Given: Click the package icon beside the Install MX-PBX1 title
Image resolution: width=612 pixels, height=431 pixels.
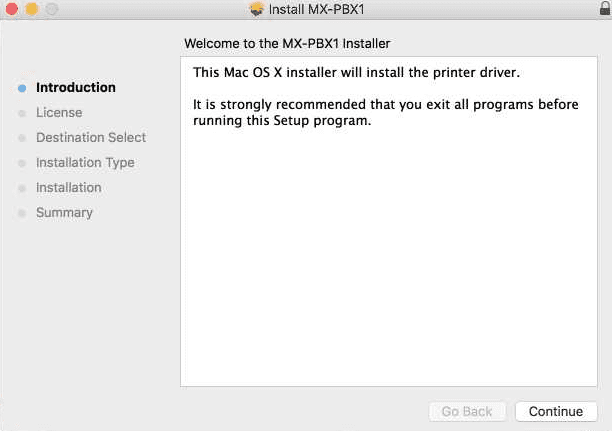Looking at the screenshot, I should (x=256, y=9).
